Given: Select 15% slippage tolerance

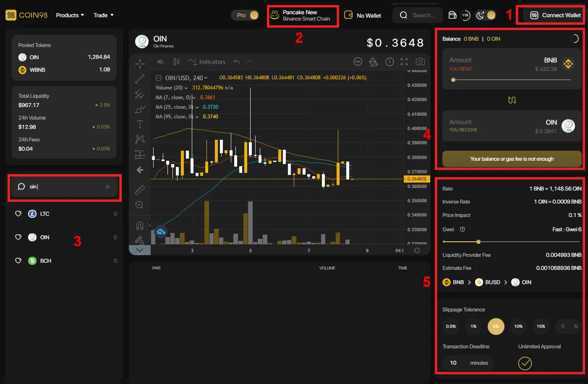Looking at the screenshot, I should [x=541, y=327].
